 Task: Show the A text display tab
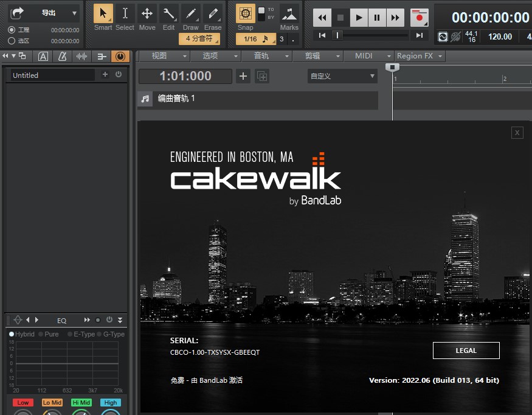click(x=43, y=57)
